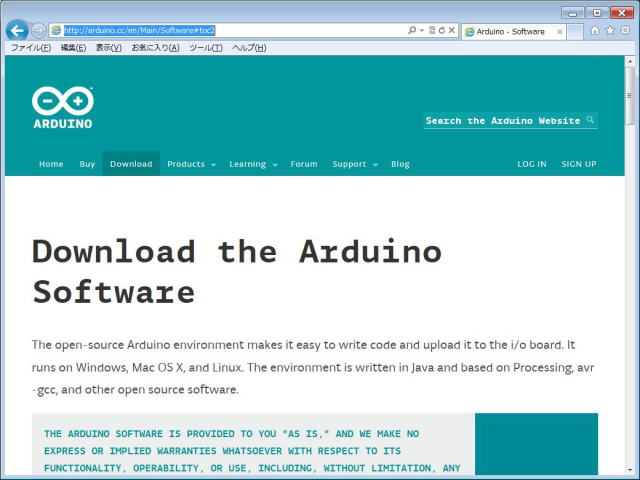Open the お気に入り(A) menu
The image size is (640, 480).
[x=156, y=48]
